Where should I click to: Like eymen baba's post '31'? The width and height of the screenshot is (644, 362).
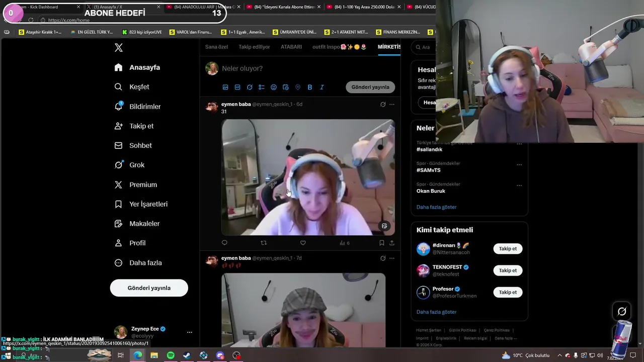(x=303, y=243)
